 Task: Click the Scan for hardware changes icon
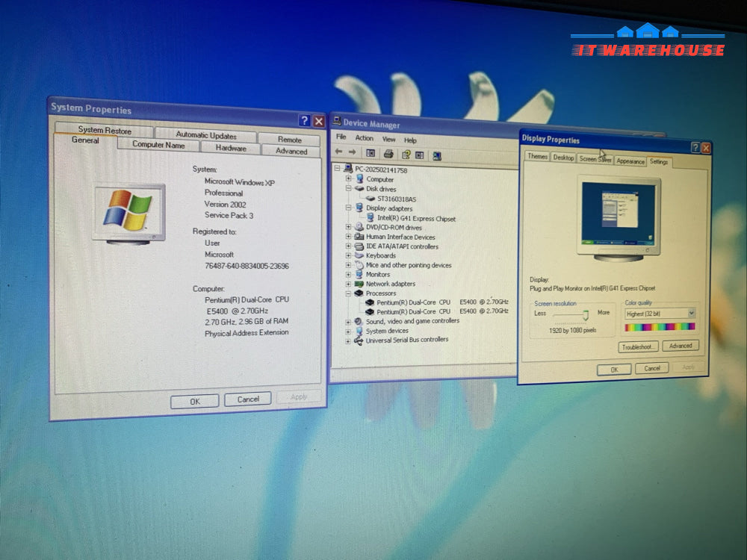(x=436, y=156)
